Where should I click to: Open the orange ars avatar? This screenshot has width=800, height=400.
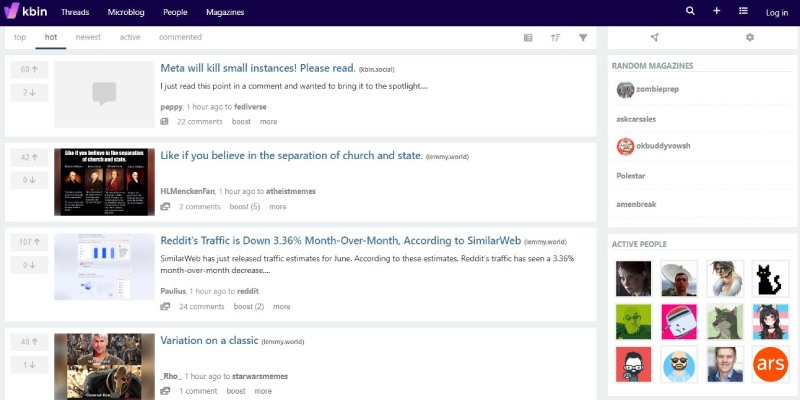pos(770,364)
